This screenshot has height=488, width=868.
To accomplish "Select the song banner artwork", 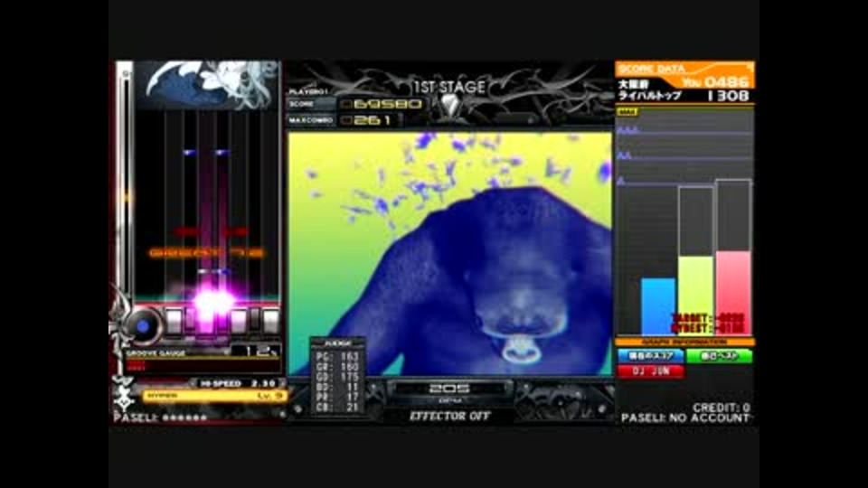I will (x=206, y=85).
